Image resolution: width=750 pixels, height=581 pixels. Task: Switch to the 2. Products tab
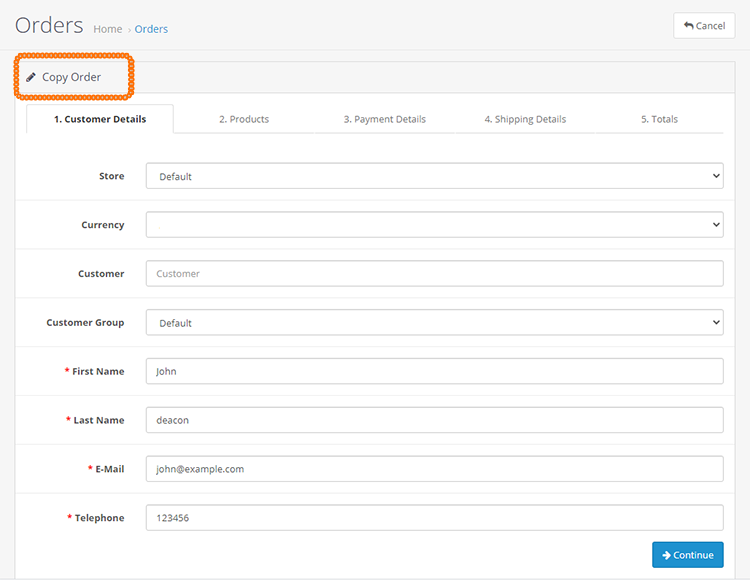244,119
